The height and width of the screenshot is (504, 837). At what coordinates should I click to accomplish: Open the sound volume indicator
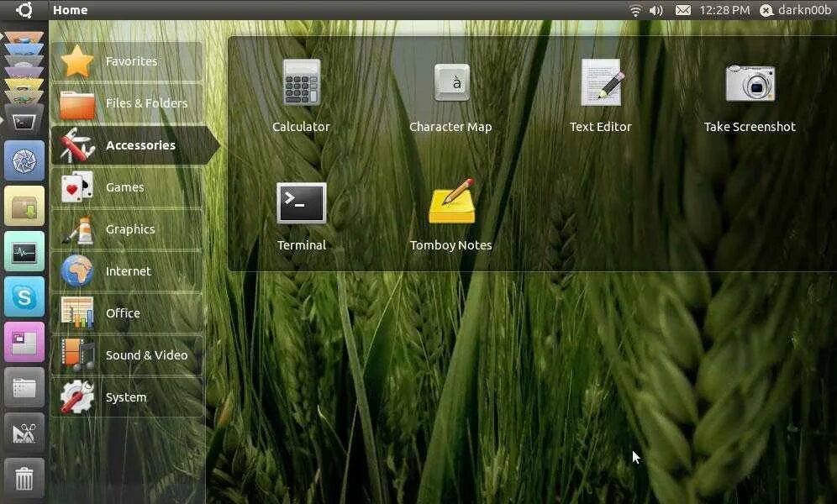click(x=656, y=10)
